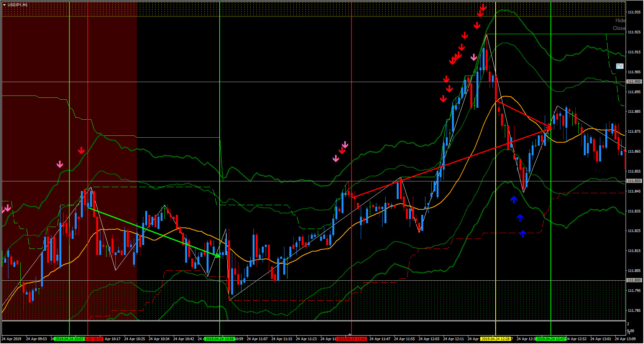Select the green trendline arrowhead near 10:58
644x344 pixels.
pos(218,255)
